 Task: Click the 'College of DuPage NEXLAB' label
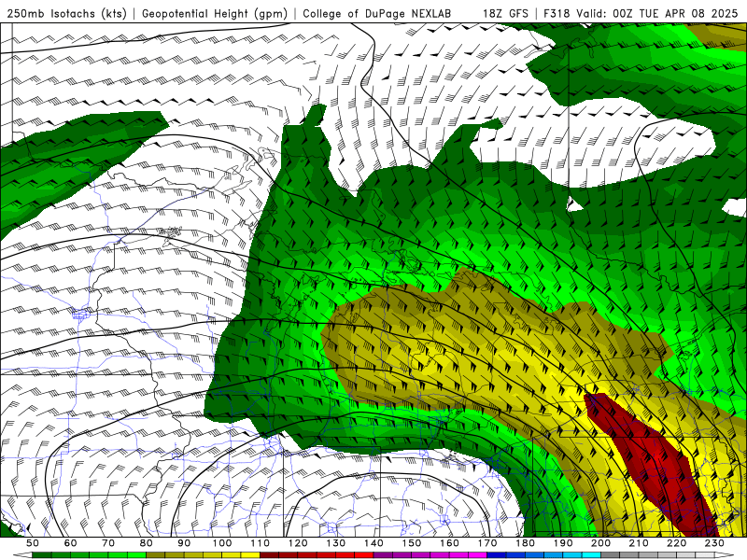377,13
